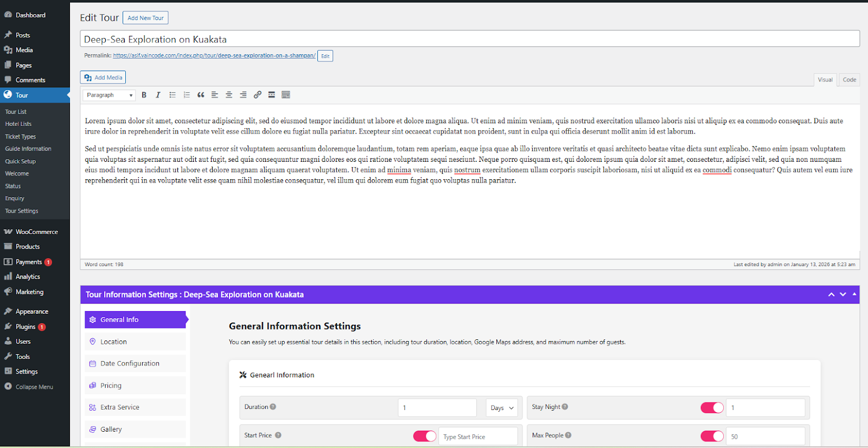Open WooCommerce in the sidebar menu
Image resolution: width=868 pixels, height=448 pixels.
(36, 232)
